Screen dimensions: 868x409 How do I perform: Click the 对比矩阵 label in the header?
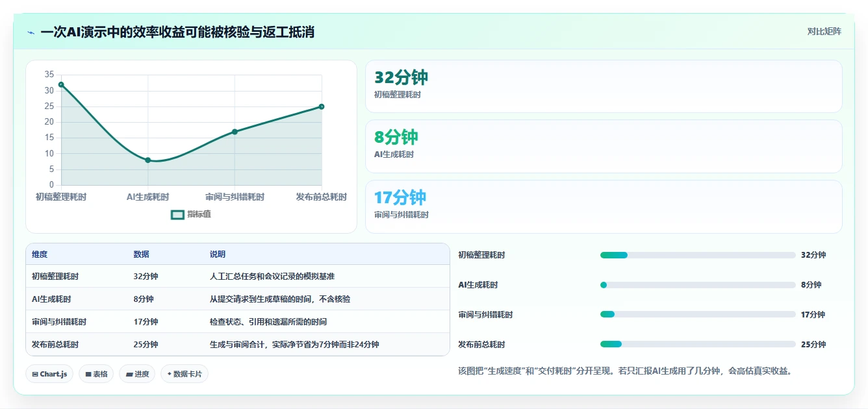coord(824,31)
